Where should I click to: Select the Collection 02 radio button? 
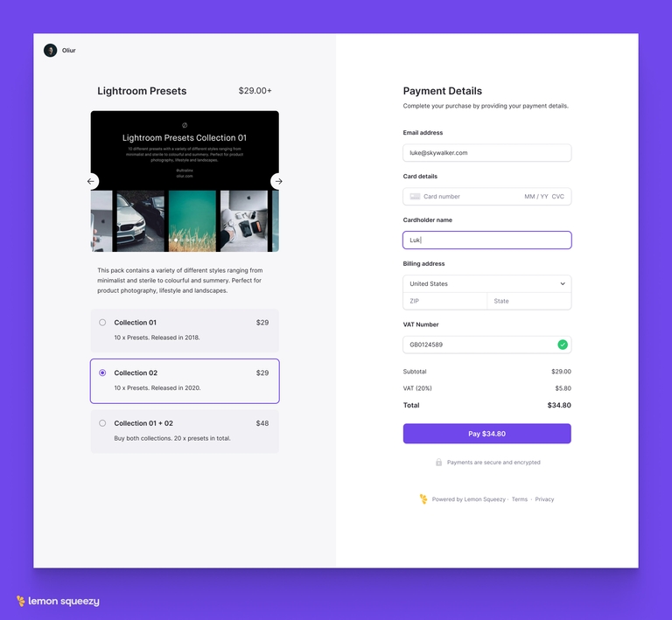(102, 373)
